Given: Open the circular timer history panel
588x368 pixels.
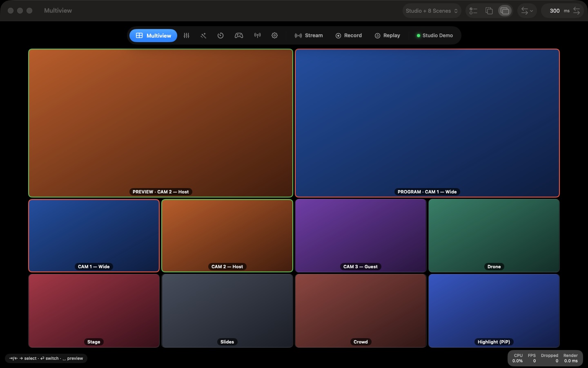Looking at the screenshot, I should pyautogui.click(x=220, y=36).
